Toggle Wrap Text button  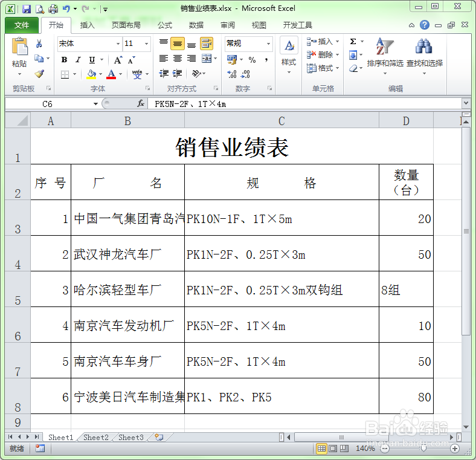pos(207,44)
